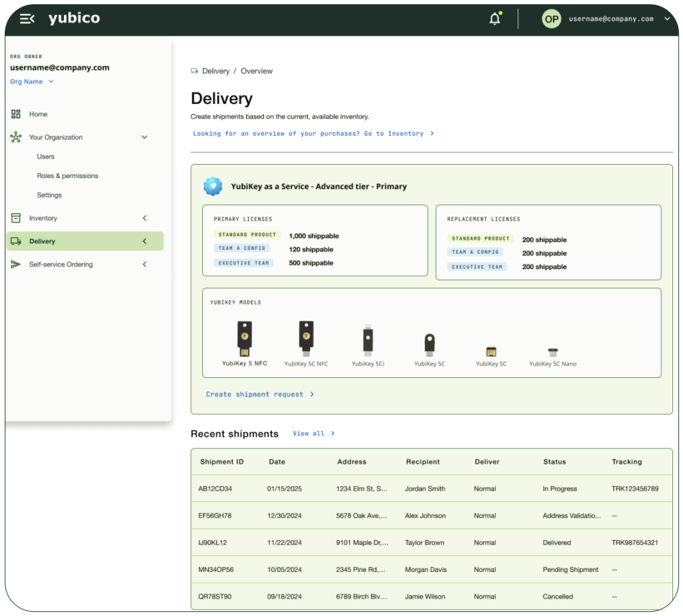Click the Self-service Ordering paper plane icon
This screenshot has height=616, width=683.
(x=16, y=265)
